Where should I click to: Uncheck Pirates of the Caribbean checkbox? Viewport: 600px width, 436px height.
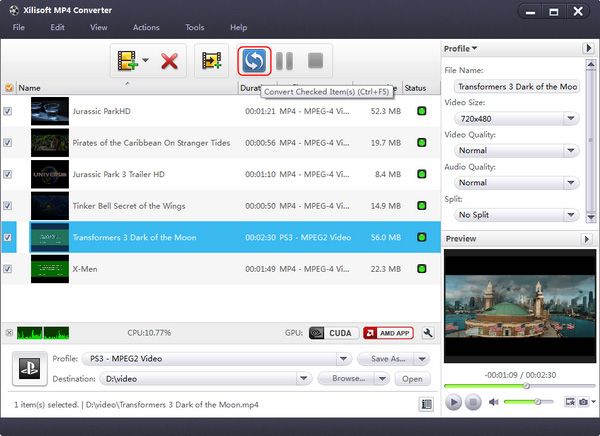[x=8, y=143]
